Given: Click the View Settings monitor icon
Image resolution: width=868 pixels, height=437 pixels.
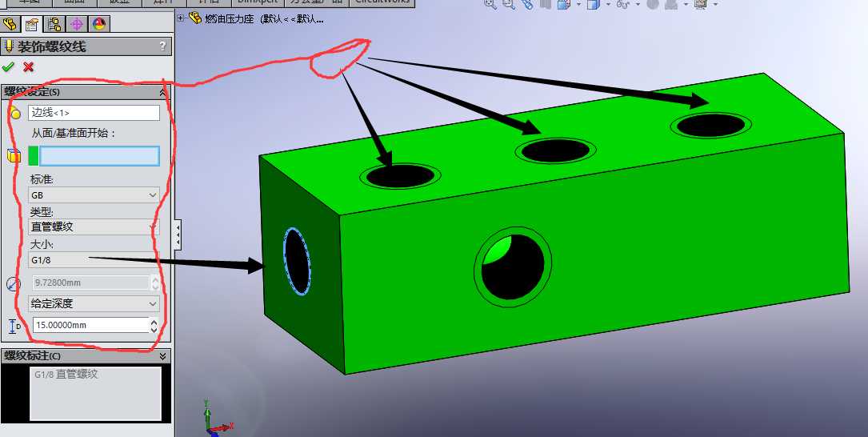Looking at the screenshot, I should pyautogui.click(x=701, y=3).
